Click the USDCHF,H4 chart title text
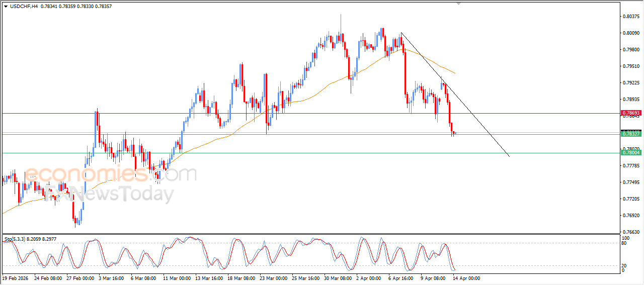644x285 pixels. [24, 6]
